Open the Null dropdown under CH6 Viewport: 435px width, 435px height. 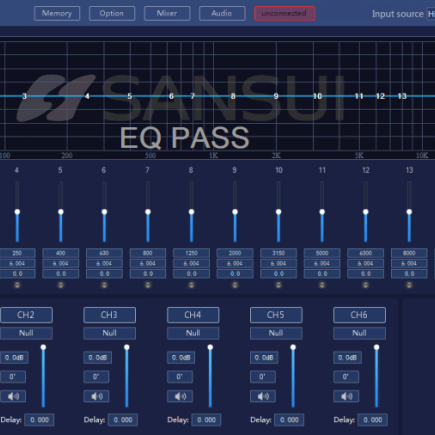[x=359, y=333]
